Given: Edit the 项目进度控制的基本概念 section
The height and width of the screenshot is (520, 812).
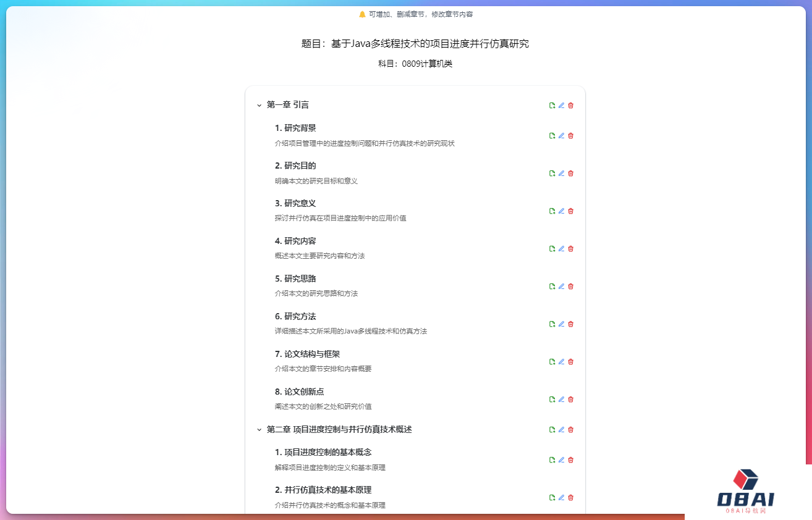Looking at the screenshot, I should tap(562, 460).
